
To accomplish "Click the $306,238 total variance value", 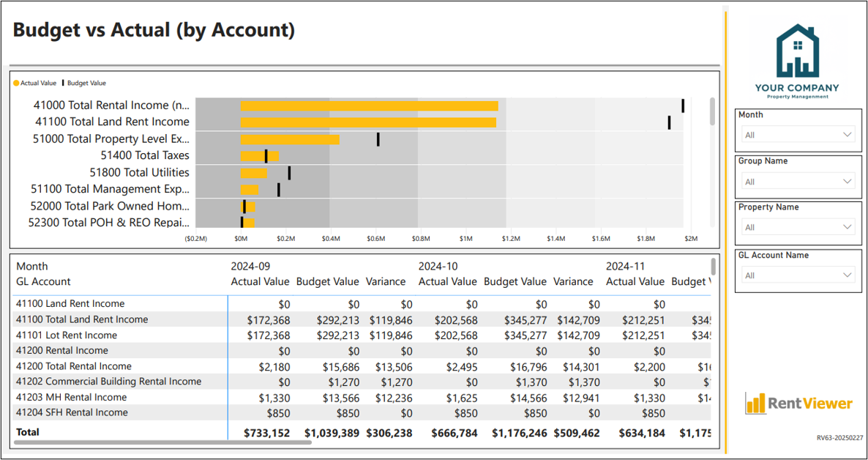I will click(x=389, y=433).
